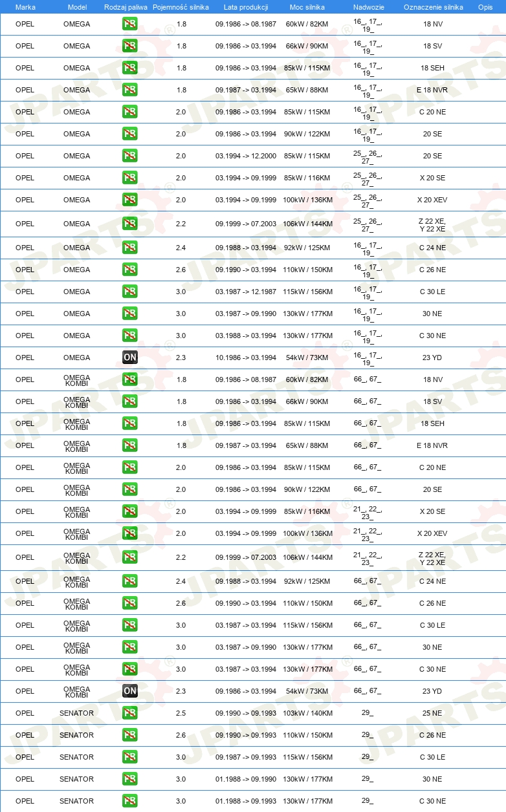Click the '110kW / 150KM' cell in SENATOR row
Image resolution: width=506 pixels, height=812 pixels.
[308, 735]
